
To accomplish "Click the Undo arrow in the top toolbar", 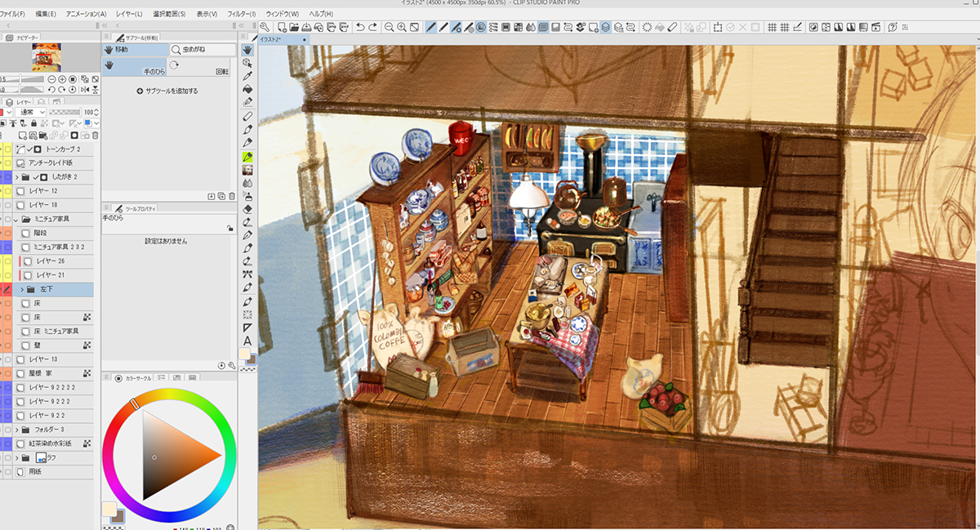I will [x=360, y=28].
